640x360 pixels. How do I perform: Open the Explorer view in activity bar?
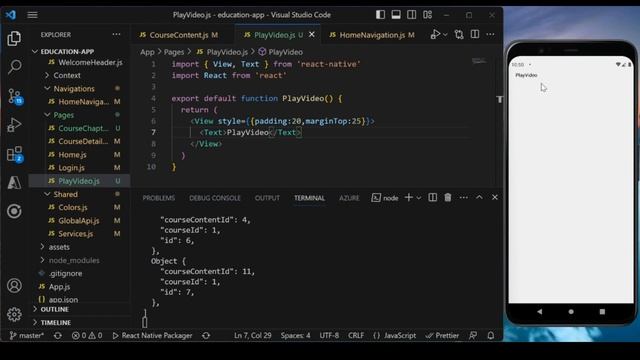pos(14,38)
